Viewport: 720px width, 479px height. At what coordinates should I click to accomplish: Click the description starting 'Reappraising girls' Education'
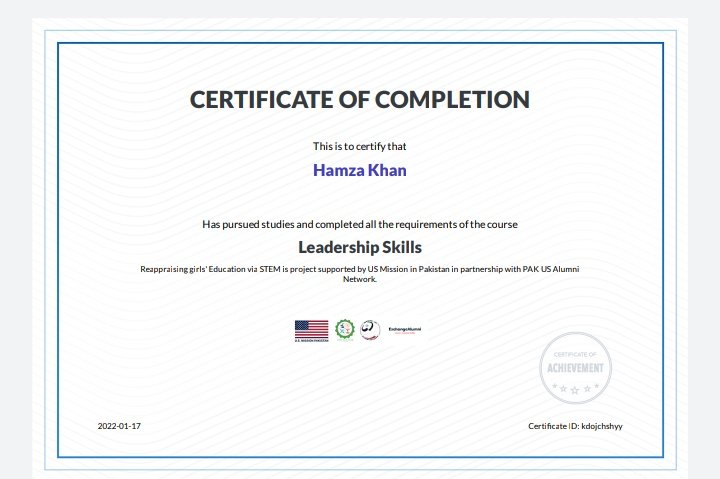(360, 274)
